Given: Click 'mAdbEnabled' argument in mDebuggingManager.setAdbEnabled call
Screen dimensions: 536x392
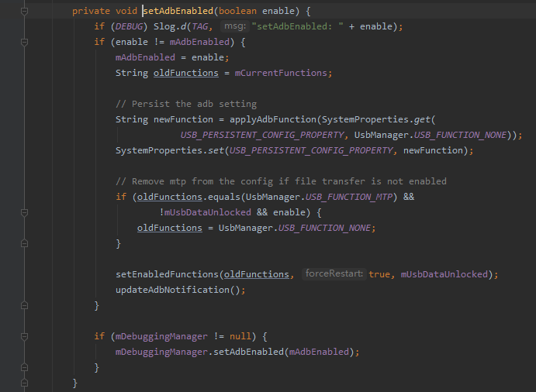Looking at the screenshot, I should 319,352.
